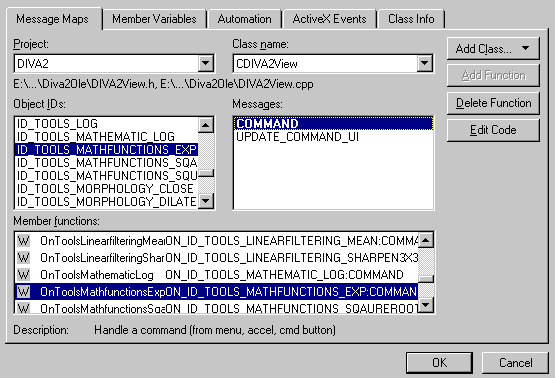Select OnToolsMathfunctionsSqa member function row
The image size is (555, 378).
[x=217, y=307]
